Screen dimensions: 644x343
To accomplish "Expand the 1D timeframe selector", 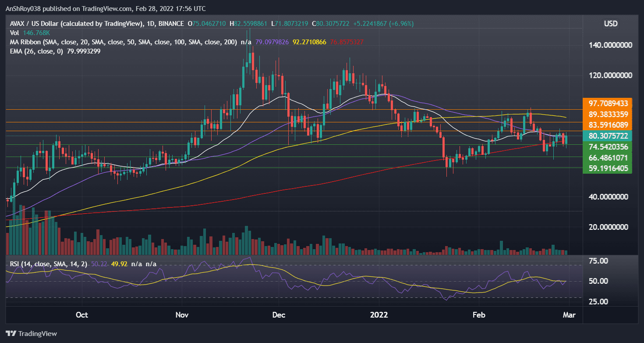I will (x=151, y=24).
